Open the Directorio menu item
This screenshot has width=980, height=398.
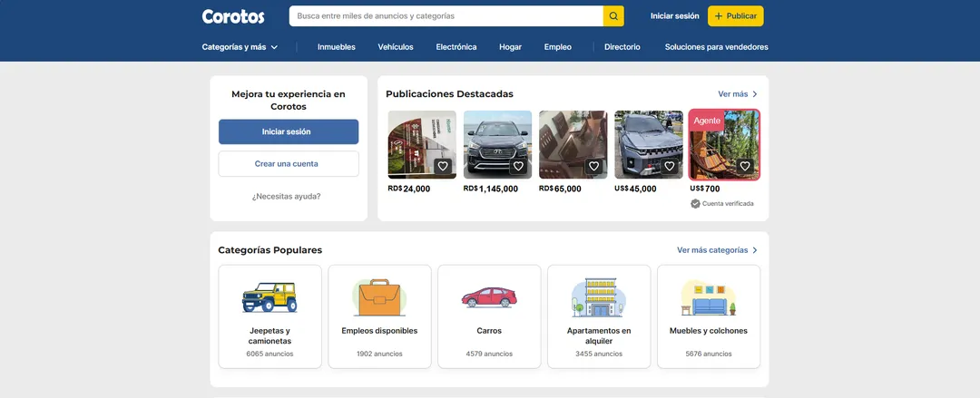coord(622,47)
